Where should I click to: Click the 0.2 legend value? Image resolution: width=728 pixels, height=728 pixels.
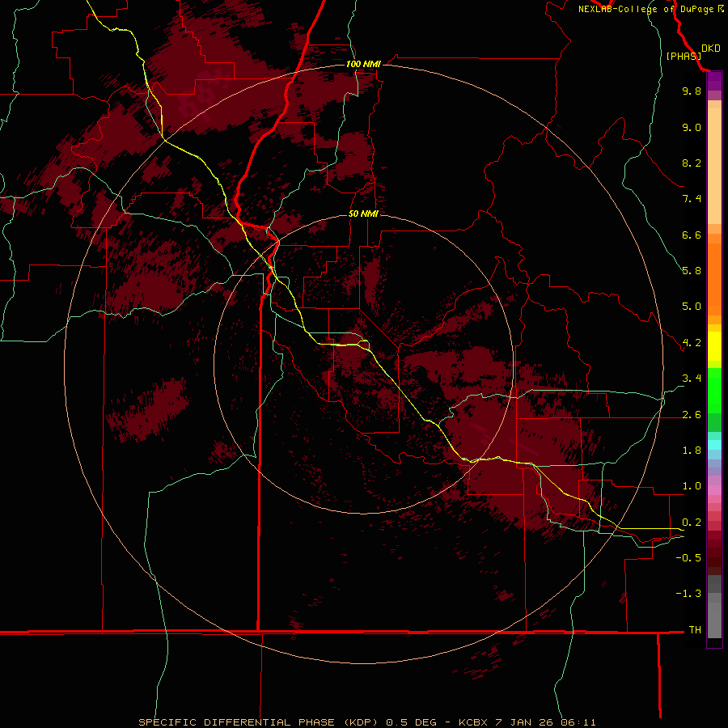tap(692, 523)
